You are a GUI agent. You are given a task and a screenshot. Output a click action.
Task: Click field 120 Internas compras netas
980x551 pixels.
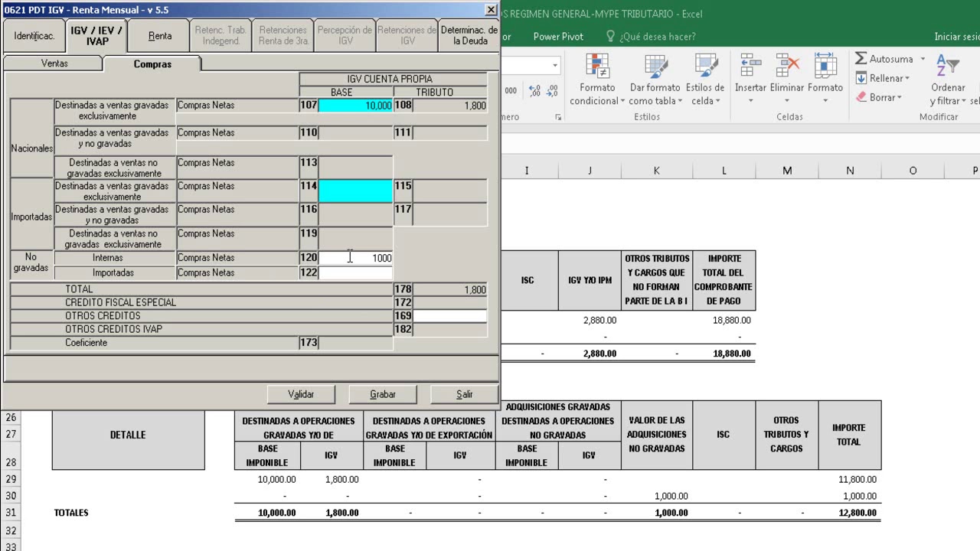(x=355, y=258)
